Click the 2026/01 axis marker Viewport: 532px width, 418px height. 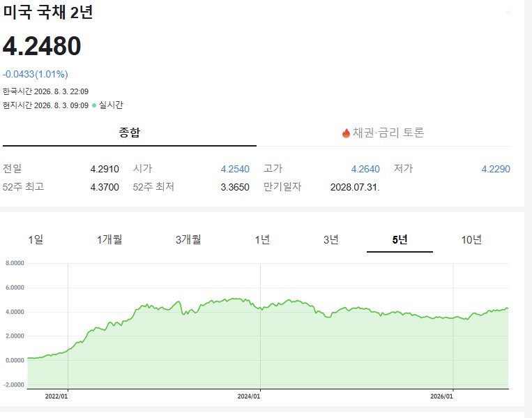tap(441, 396)
